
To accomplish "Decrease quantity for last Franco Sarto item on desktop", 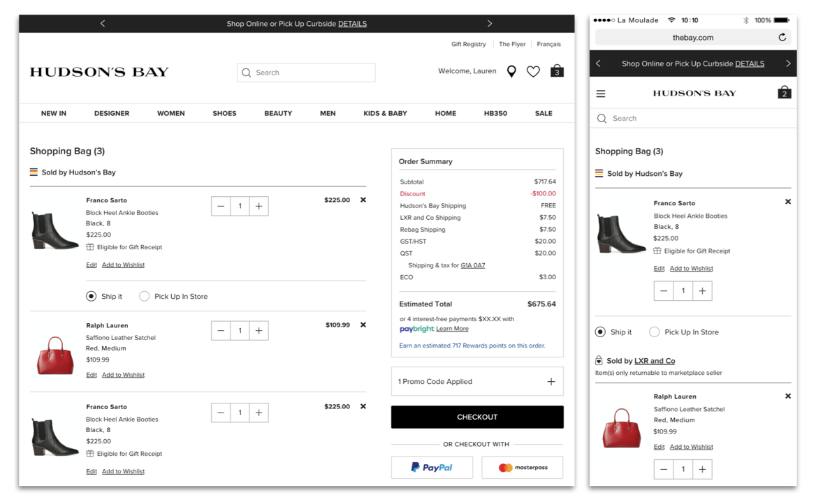I will pyautogui.click(x=221, y=413).
